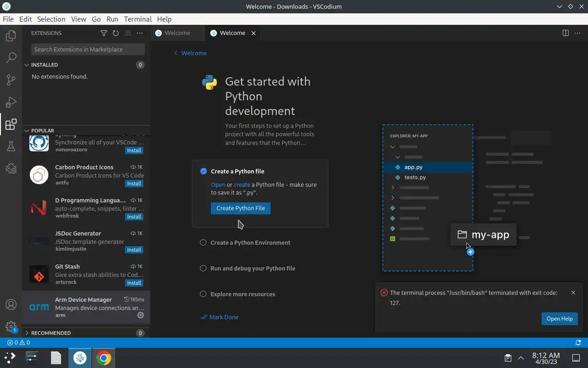Install the Git Stash extension
This screenshot has width=588, height=368.
pyautogui.click(x=134, y=283)
